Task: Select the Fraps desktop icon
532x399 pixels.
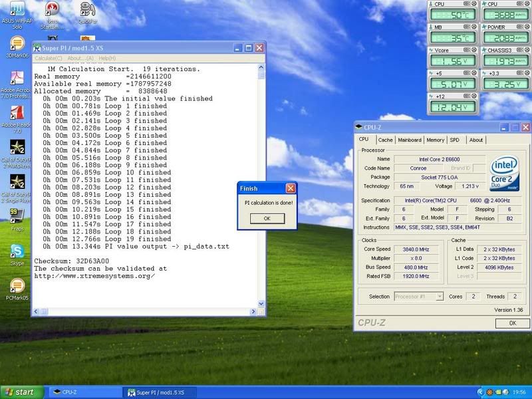Action: click(x=17, y=220)
